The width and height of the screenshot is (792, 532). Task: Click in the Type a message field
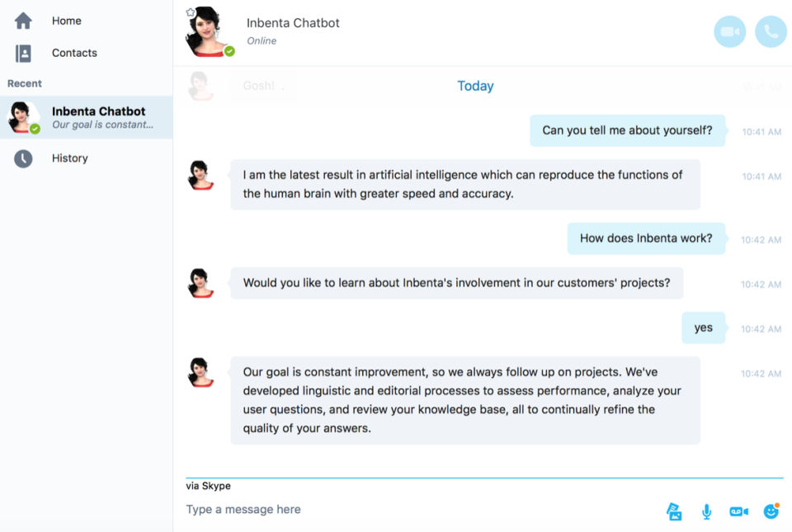click(412, 510)
